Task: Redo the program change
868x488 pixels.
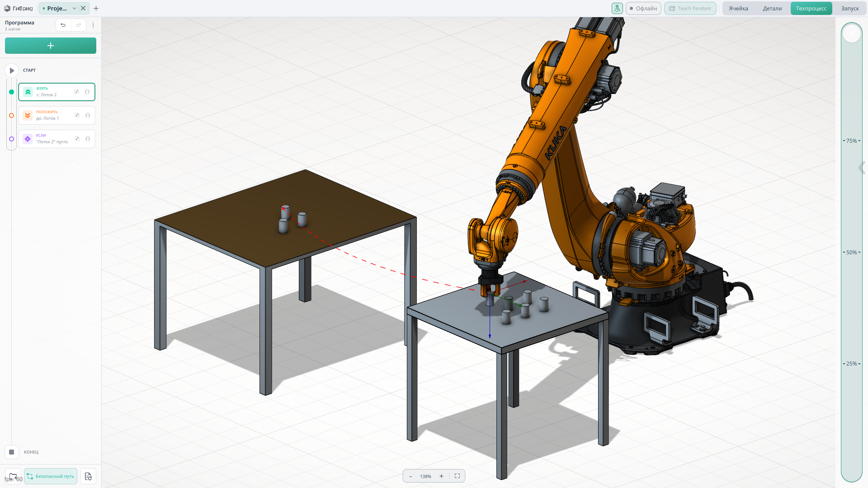Action: 79,25
